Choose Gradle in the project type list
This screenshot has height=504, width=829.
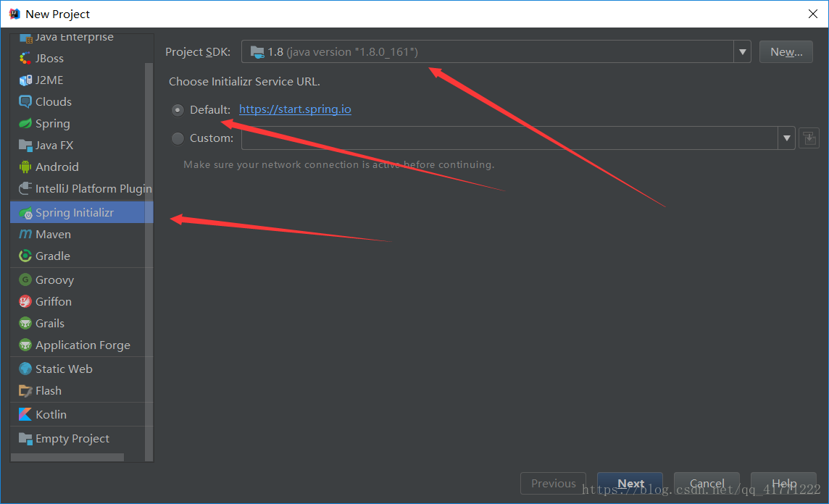[81, 256]
